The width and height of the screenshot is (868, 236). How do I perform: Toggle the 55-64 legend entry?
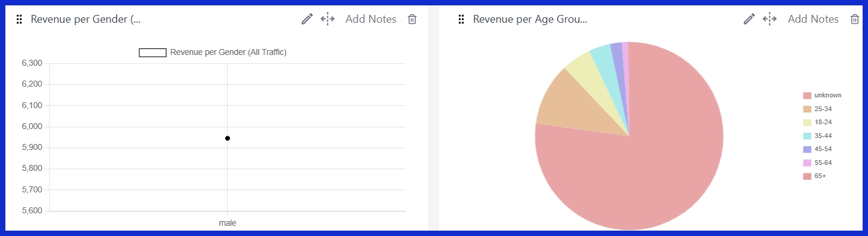point(818,163)
